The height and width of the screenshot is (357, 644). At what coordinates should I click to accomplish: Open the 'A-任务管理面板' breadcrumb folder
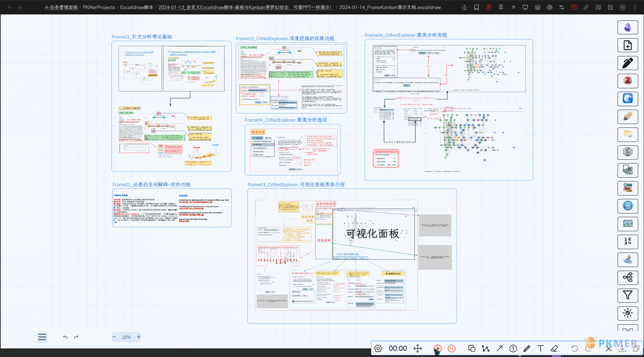61,7
